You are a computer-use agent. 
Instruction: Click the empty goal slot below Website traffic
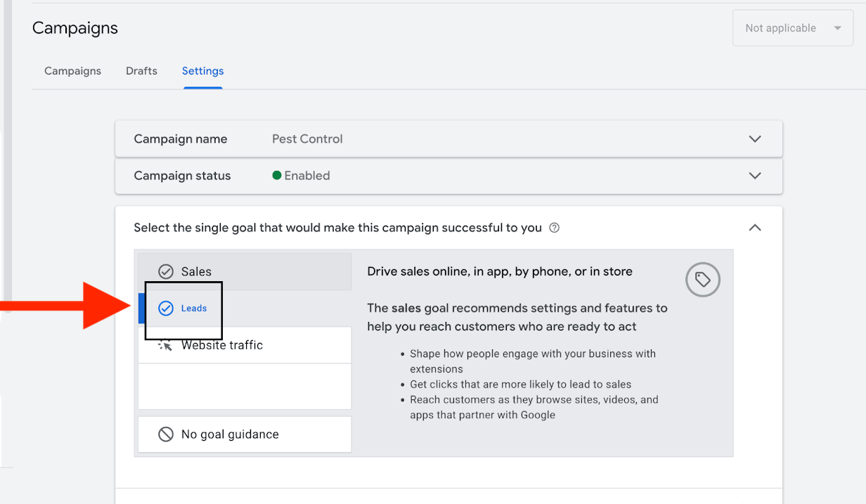coord(245,387)
